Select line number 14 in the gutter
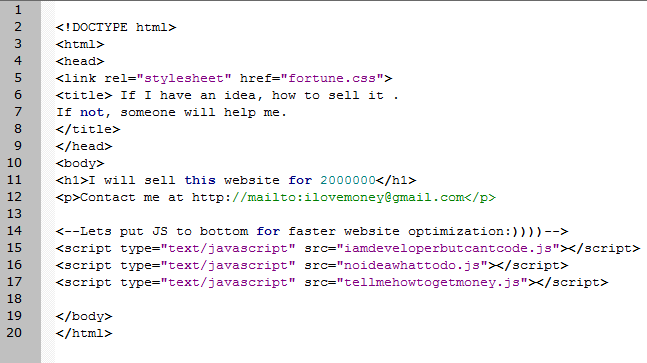 click(x=14, y=231)
